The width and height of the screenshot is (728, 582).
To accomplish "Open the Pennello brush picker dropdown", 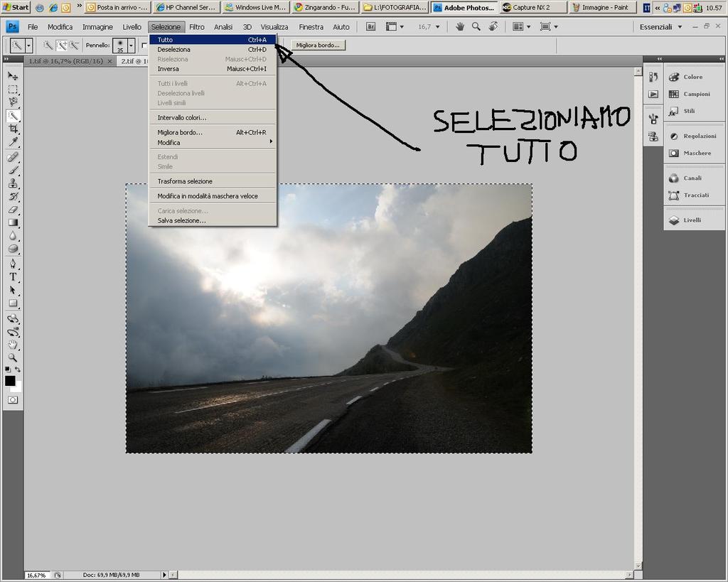I will [x=131, y=45].
